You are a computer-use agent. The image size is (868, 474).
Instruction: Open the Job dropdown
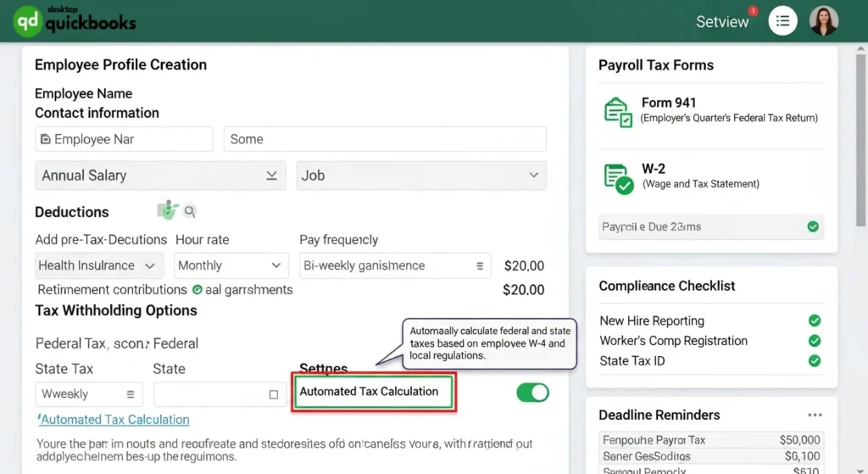click(420, 176)
